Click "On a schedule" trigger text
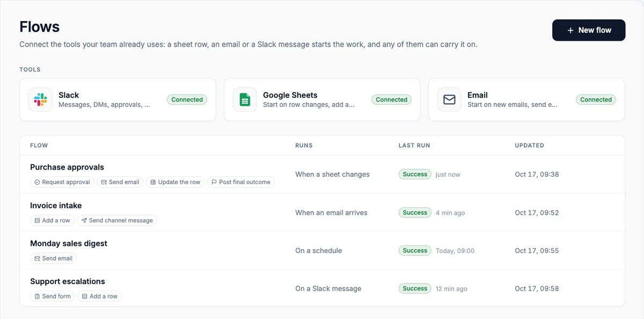This screenshot has height=319, width=644. [x=318, y=251]
